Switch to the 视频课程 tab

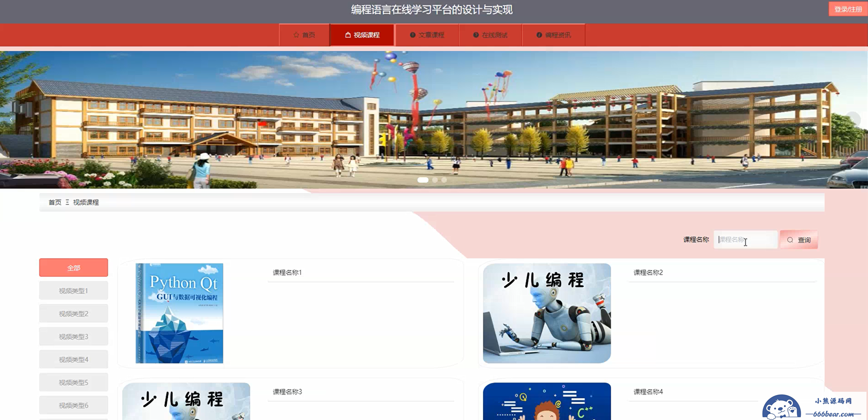pyautogui.click(x=362, y=35)
